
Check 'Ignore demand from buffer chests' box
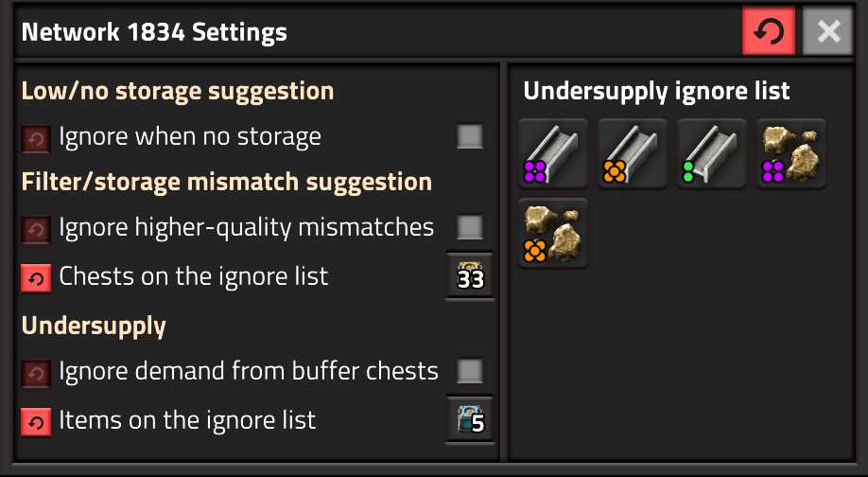pyautogui.click(x=470, y=371)
